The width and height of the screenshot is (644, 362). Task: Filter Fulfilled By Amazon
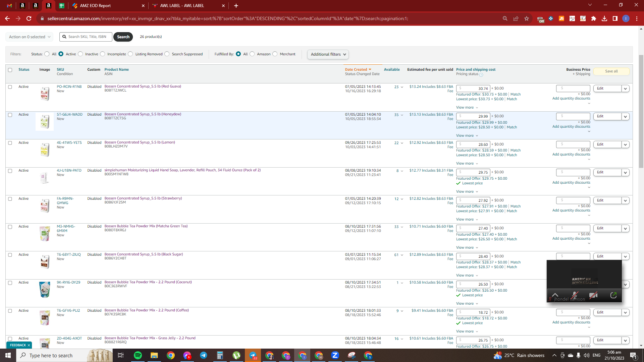click(x=252, y=54)
